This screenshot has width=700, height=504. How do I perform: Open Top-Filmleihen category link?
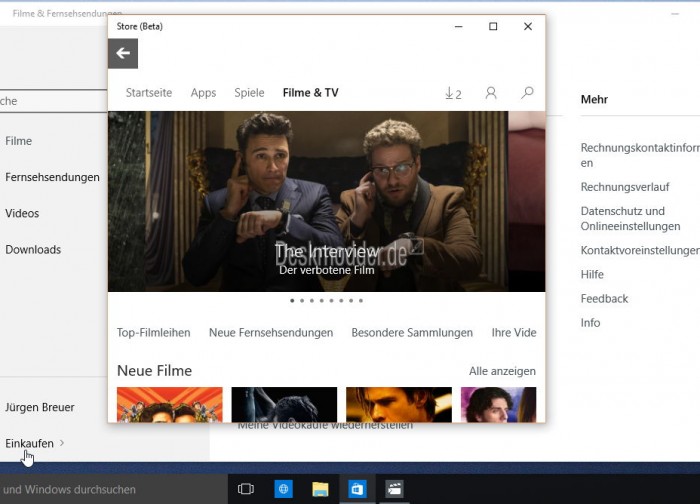pyautogui.click(x=154, y=333)
